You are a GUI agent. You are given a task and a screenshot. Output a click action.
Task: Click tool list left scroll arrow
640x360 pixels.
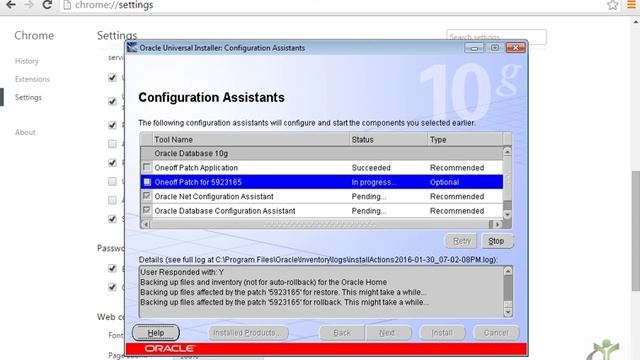(x=145, y=224)
